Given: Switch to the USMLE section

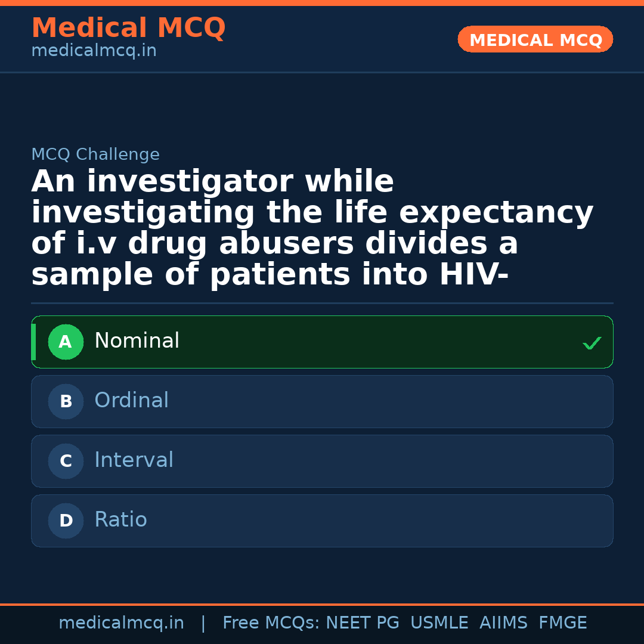Looking at the screenshot, I should click(x=439, y=622).
